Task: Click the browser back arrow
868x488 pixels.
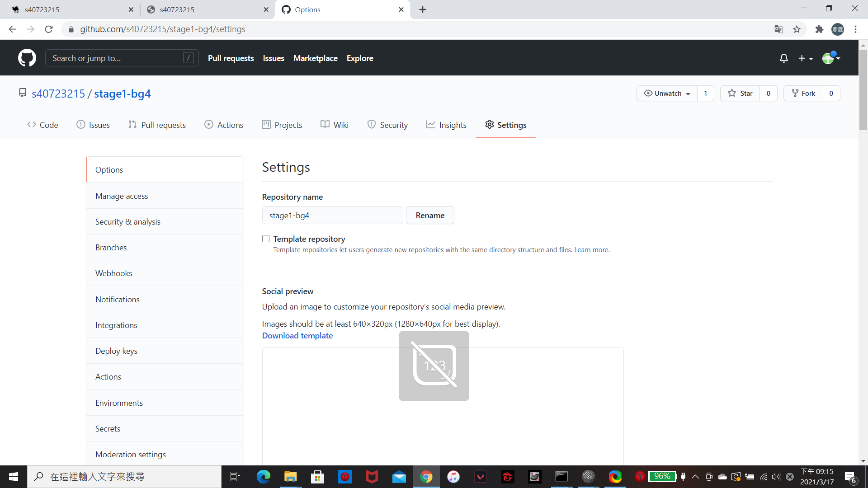Action: [x=12, y=29]
